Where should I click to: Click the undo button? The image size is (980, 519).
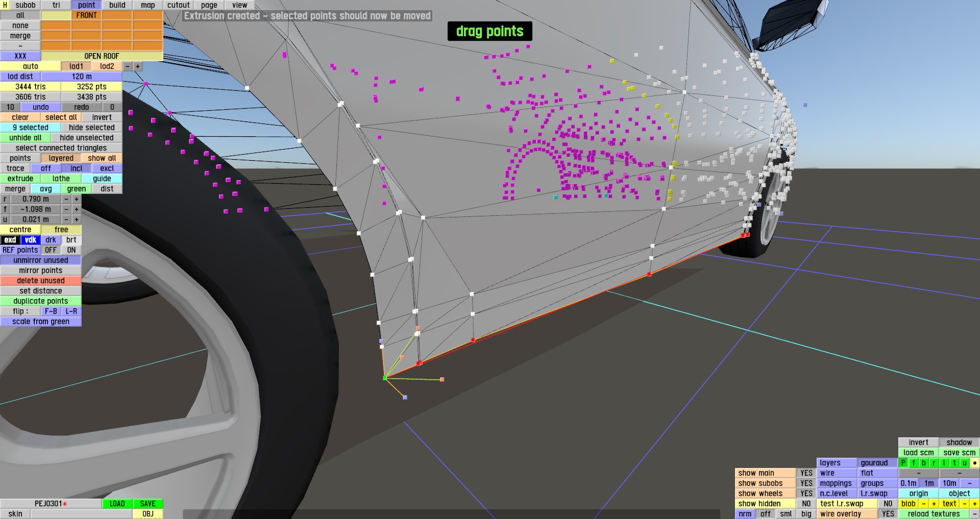coord(41,107)
